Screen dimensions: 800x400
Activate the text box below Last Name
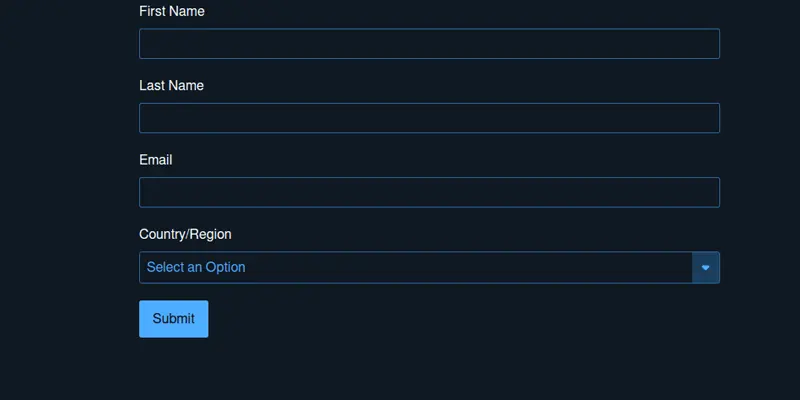tap(429, 118)
